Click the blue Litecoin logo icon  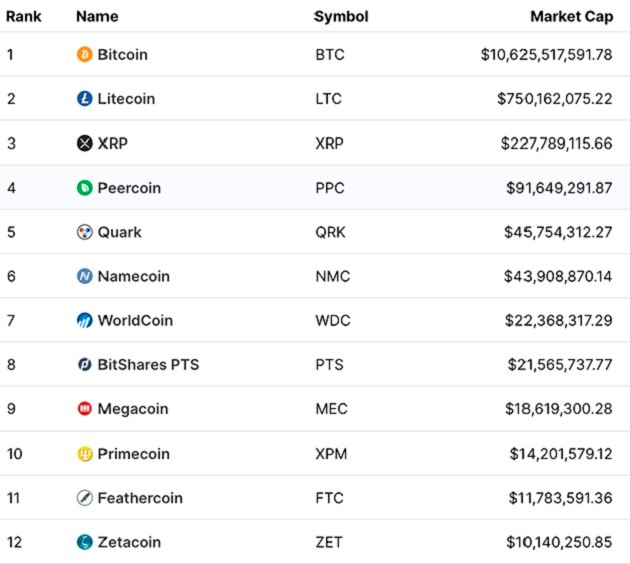[x=85, y=99]
